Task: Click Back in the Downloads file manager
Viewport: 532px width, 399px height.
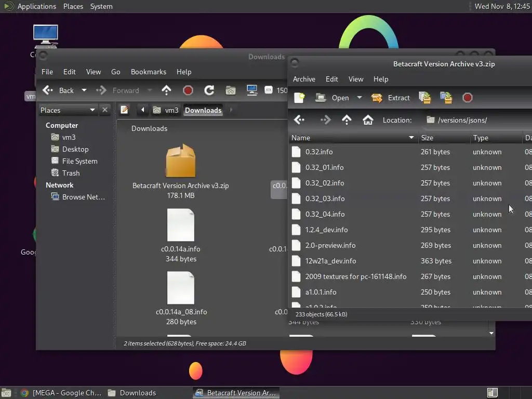Action: pos(58,90)
